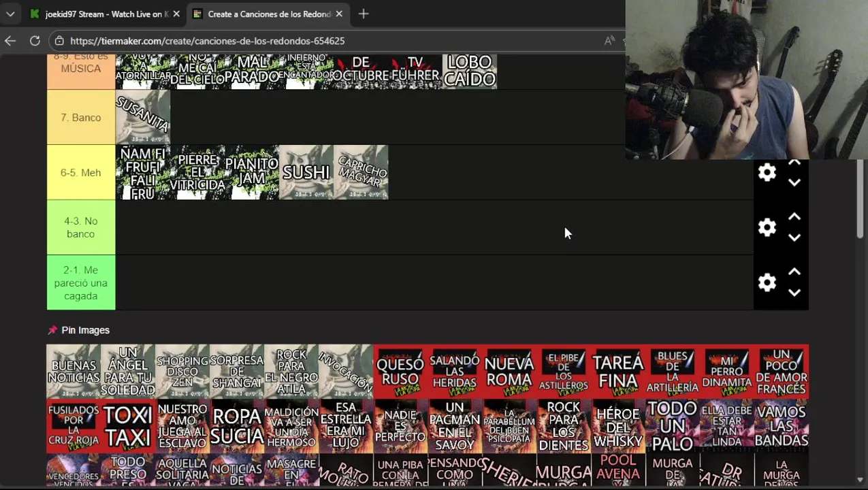Reload the tiermaker page
868x490 pixels.
(35, 41)
